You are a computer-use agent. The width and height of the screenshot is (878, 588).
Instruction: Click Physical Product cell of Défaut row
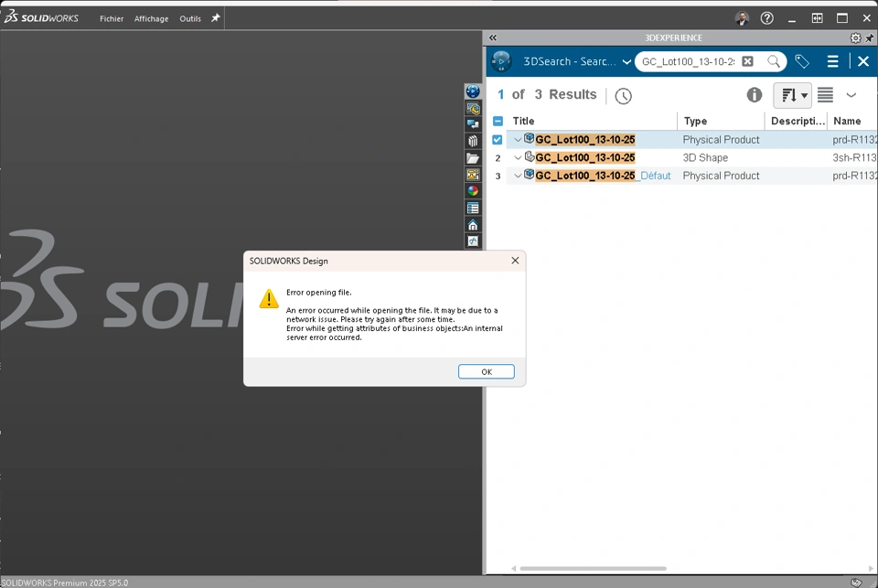click(x=721, y=176)
